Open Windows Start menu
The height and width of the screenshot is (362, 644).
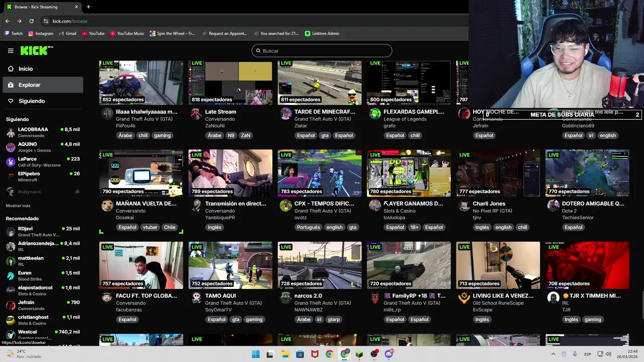[x=256, y=354]
